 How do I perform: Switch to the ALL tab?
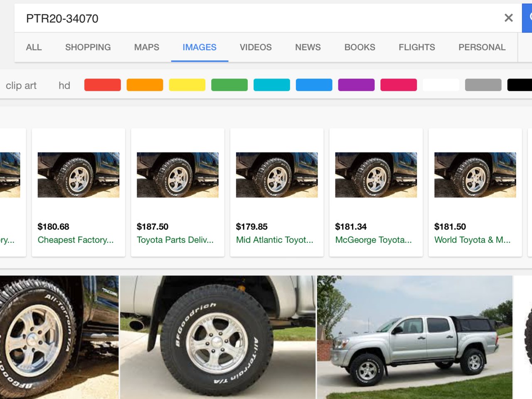coord(34,47)
